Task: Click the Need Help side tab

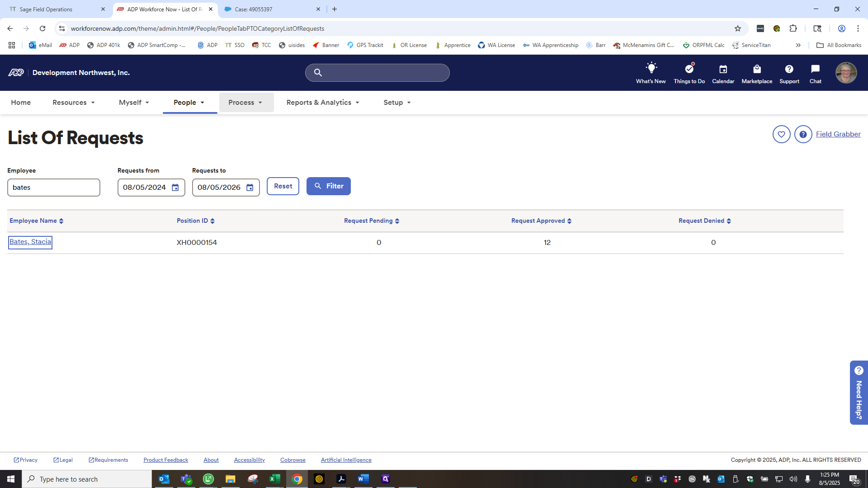Action: point(859,393)
